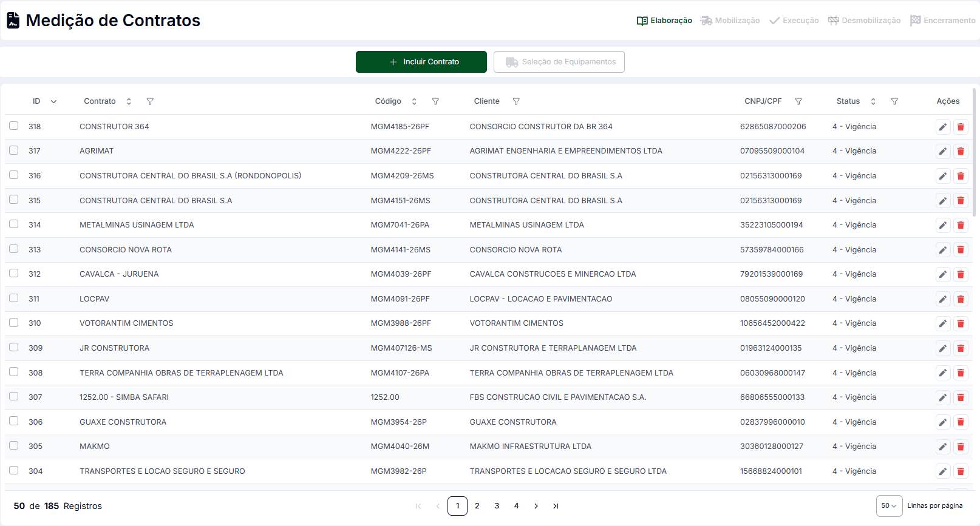The height and width of the screenshot is (526, 980).
Task: Delete METALMINAS USINAGEM LTDA trash icon
Action: tap(961, 225)
